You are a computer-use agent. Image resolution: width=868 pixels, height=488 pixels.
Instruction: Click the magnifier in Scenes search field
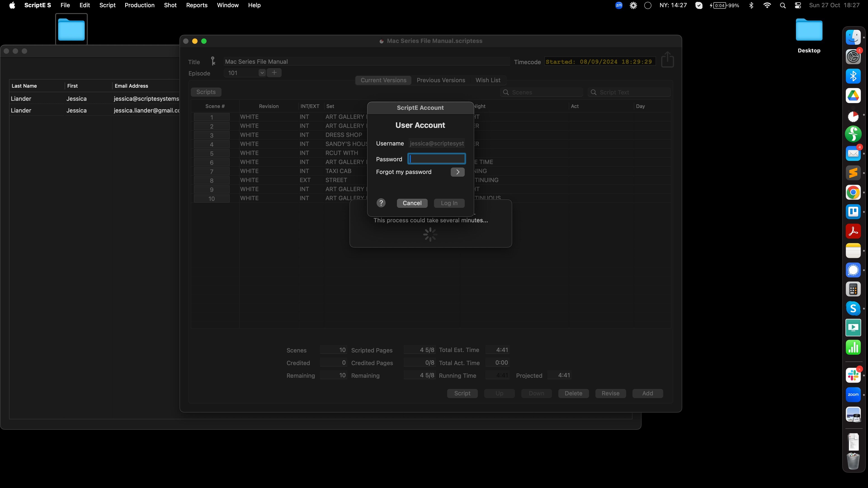pyautogui.click(x=506, y=92)
